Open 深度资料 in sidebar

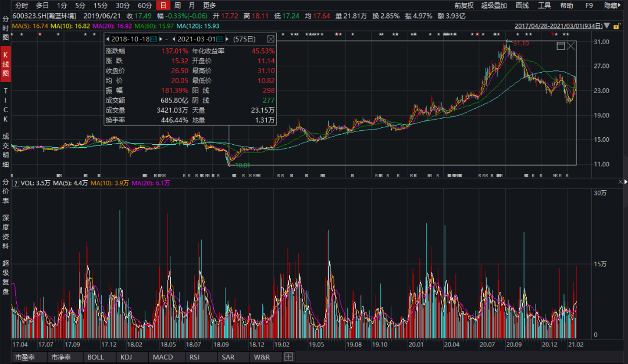pos(6,232)
